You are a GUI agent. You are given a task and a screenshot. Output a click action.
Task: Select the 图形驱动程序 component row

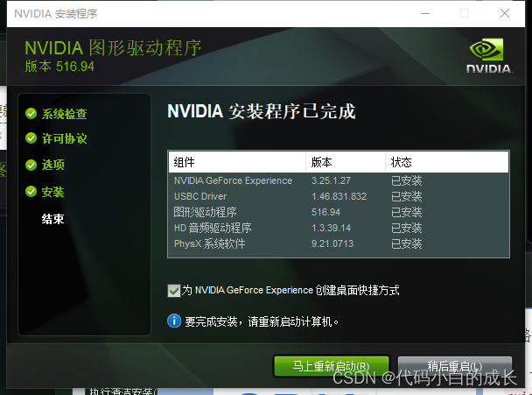coord(339,212)
